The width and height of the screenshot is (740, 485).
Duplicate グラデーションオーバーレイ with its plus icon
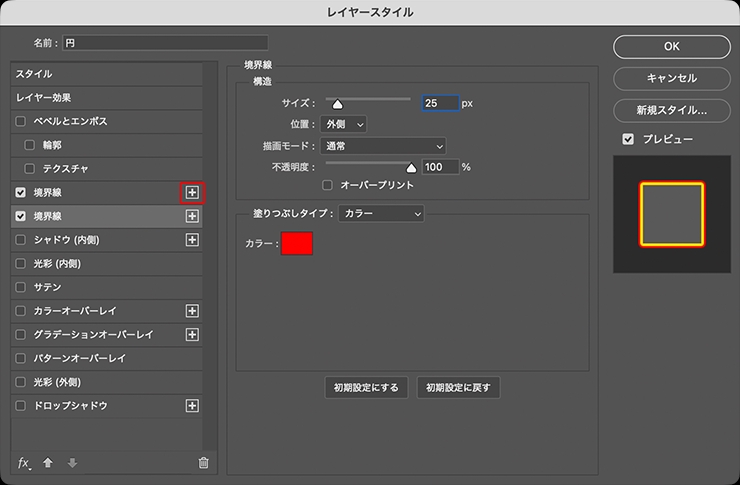(x=192, y=335)
